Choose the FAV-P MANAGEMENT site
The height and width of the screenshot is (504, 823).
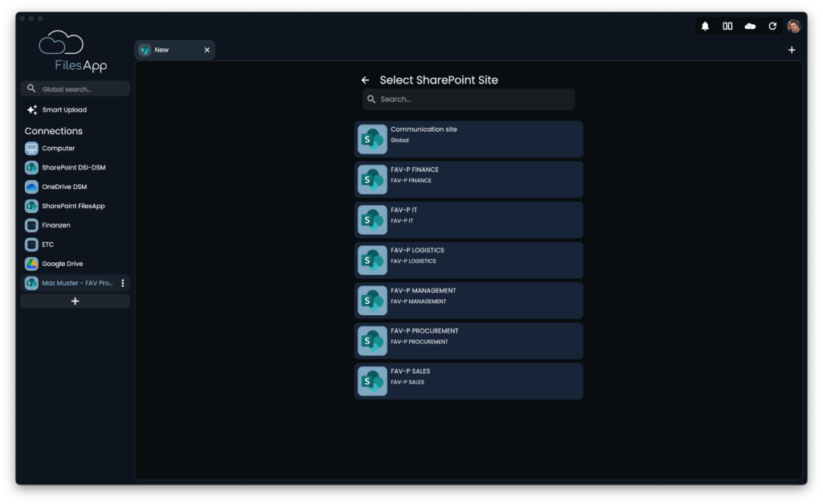[469, 301]
